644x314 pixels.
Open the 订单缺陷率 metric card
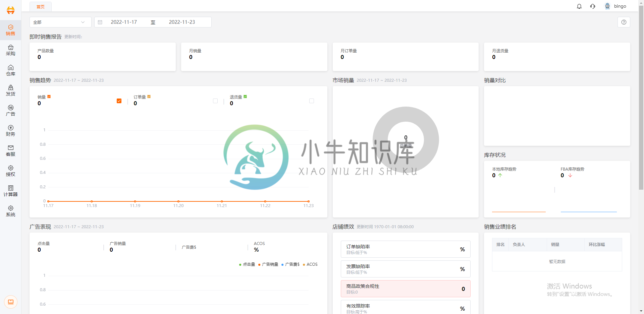[406, 249]
